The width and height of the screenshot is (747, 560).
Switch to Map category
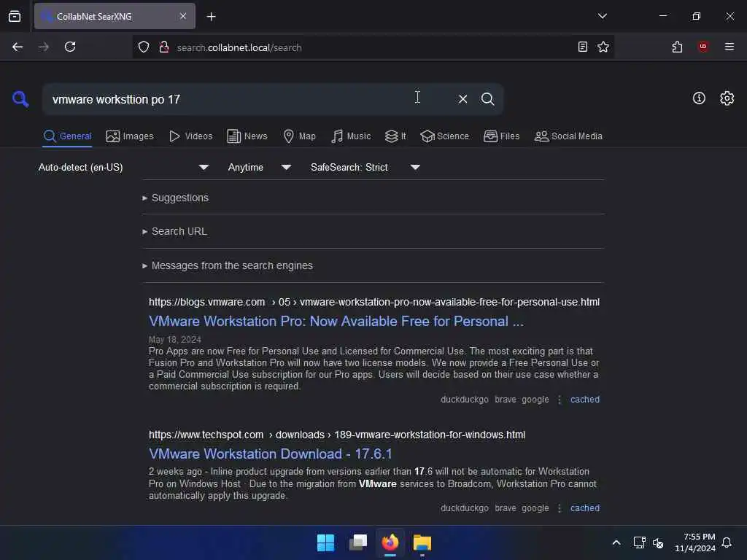point(299,136)
